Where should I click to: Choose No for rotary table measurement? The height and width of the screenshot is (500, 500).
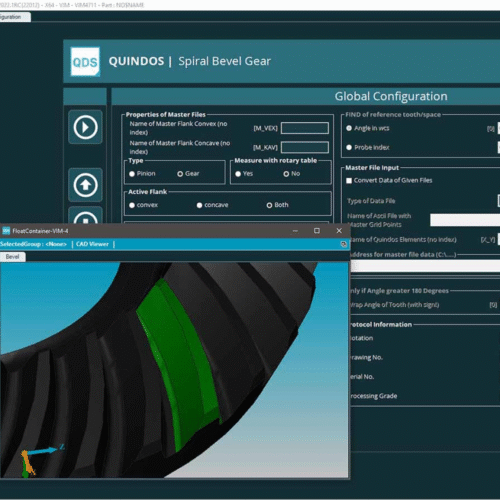click(286, 174)
